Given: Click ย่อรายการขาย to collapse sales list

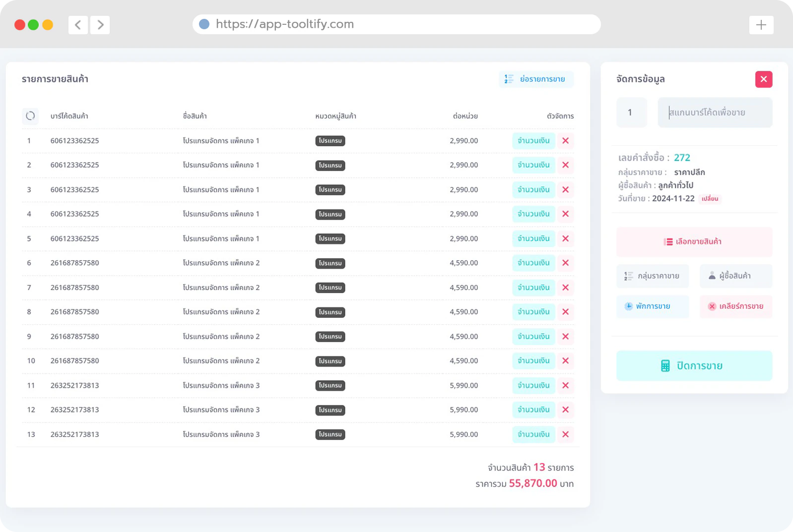Looking at the screenshot, I should point(536,79).
